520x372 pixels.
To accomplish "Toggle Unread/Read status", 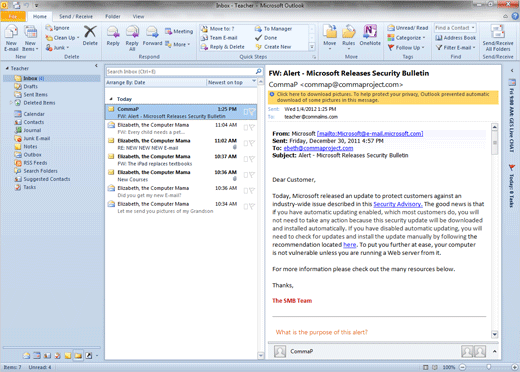I will coord(408,28).
